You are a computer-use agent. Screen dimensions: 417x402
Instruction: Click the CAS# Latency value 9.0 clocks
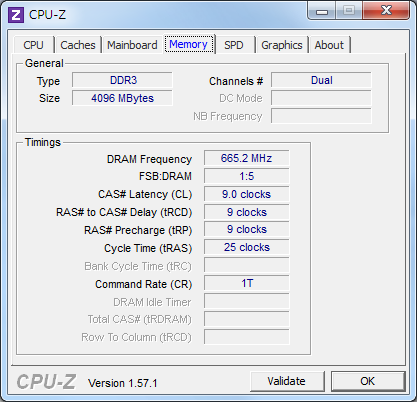tap(247, 194)
